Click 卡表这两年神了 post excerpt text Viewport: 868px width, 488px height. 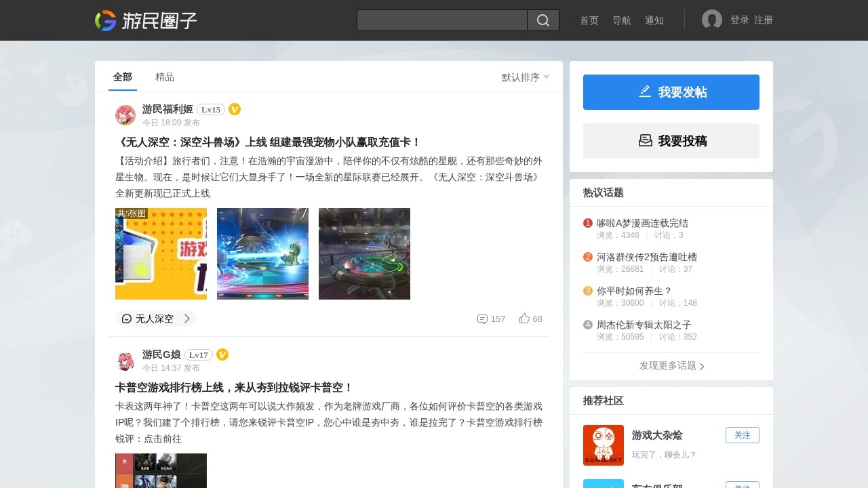click(329, 422)
